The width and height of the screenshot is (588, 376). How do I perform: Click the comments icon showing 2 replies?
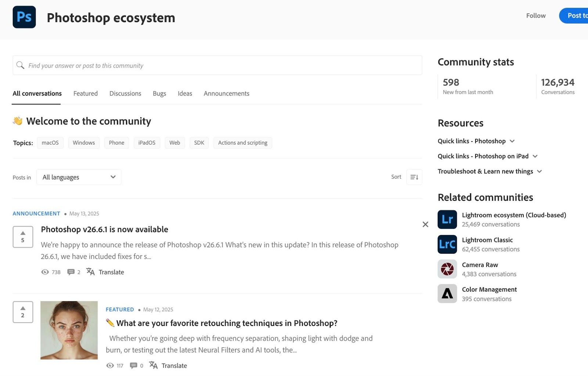tap(71, 272)
